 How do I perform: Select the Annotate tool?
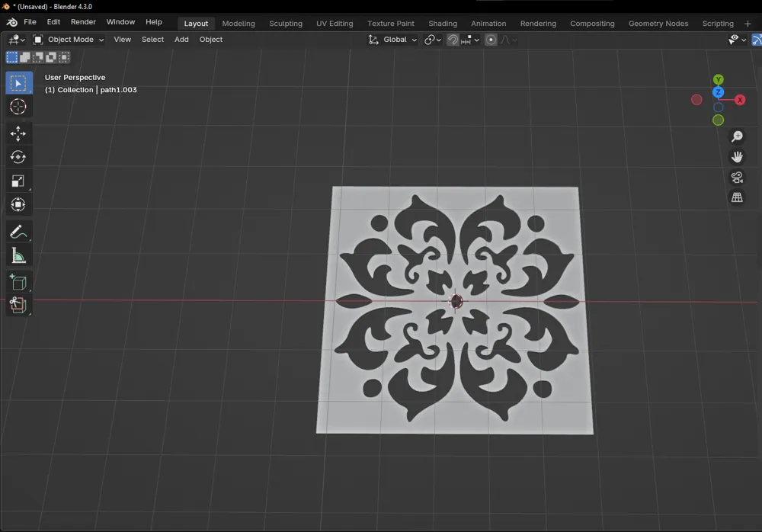(x=18, y=232)
